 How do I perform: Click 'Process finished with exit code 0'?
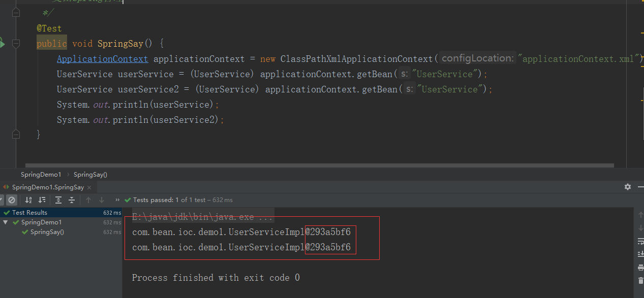tap(216, 278)
